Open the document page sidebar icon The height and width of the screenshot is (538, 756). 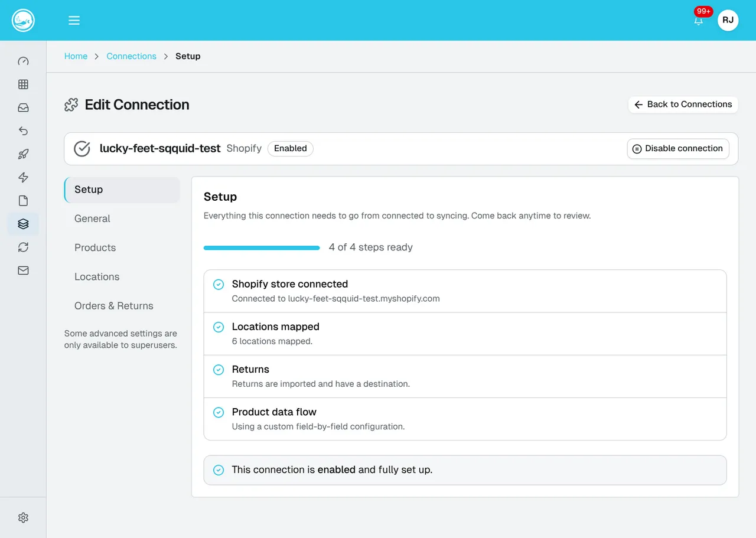coord(23,201)
